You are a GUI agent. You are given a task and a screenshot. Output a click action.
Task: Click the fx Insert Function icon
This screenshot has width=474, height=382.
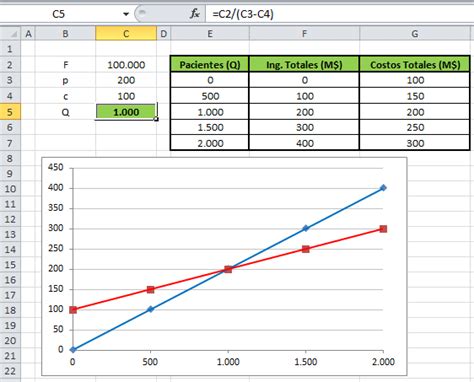pos(195,14)
